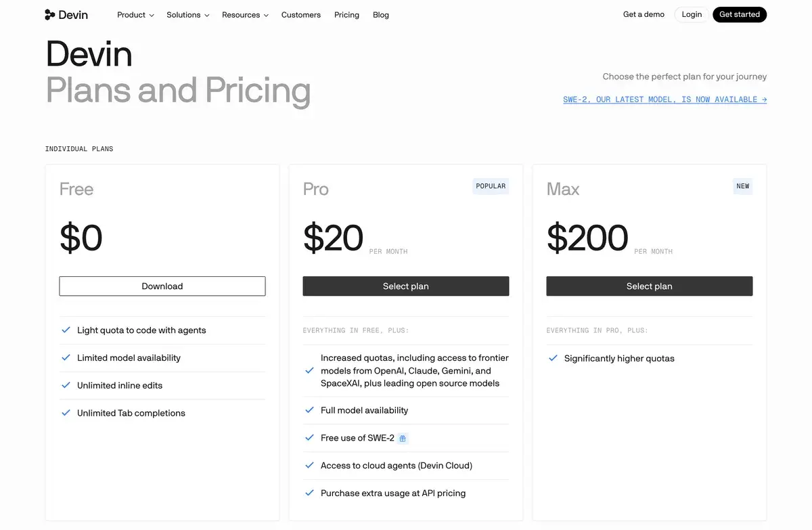Click the Get a demo link
812x530 pixels.
tap(644, 14)
